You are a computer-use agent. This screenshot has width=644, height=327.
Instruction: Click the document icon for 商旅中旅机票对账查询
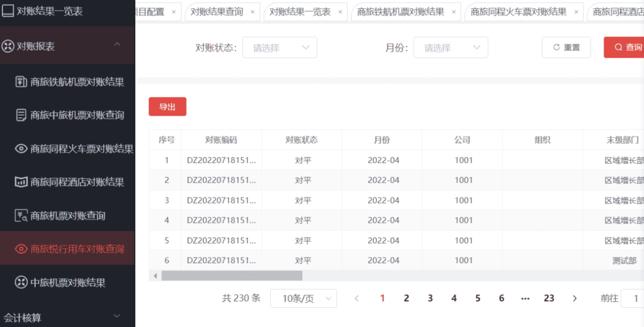coord(21,115)
